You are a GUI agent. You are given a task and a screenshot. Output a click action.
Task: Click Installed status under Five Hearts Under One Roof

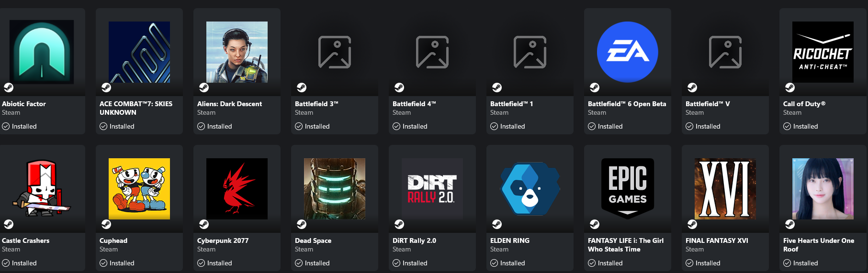tap(801, 263)
